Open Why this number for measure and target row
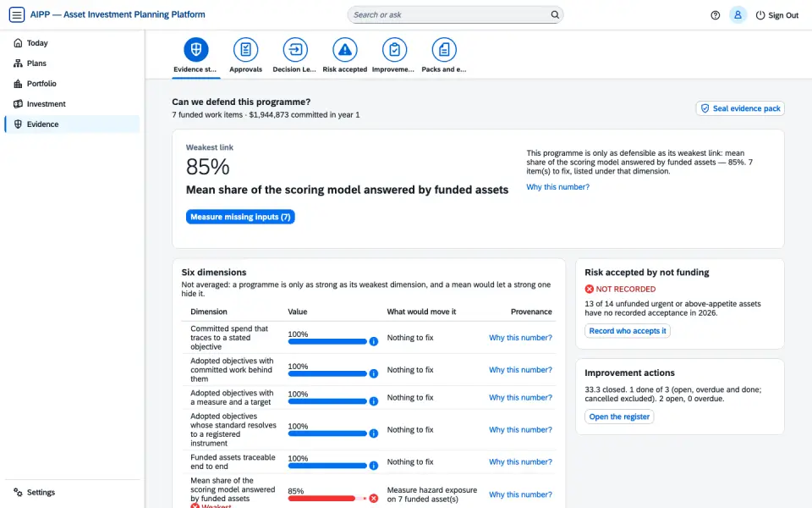 pyautogui.click(x=520, y=398)
